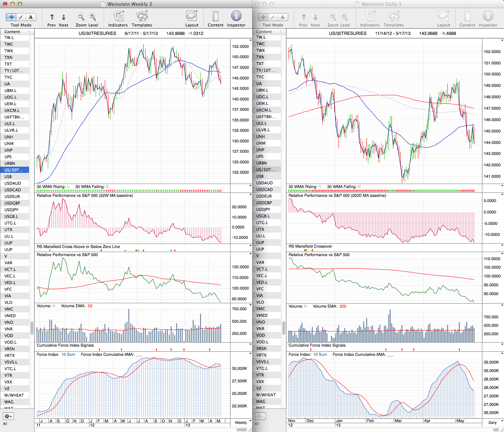504x432 pixels.
Task: Select W/WHEAT in the daily content list
Action: [x=266, y=395]
